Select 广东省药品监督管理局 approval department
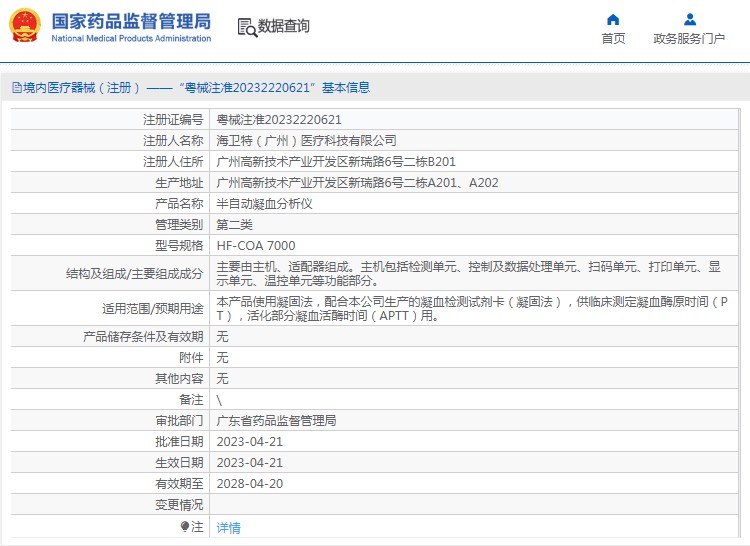This screenshot has width=750, height=546. (276, 421)
